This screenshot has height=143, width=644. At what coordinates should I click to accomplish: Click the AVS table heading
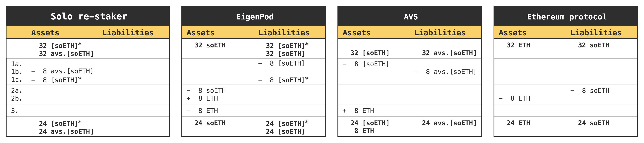tap(411, 17)
